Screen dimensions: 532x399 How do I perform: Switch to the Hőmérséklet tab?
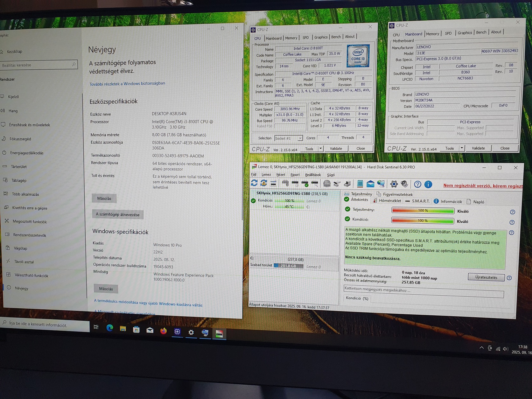pos(387,200)
